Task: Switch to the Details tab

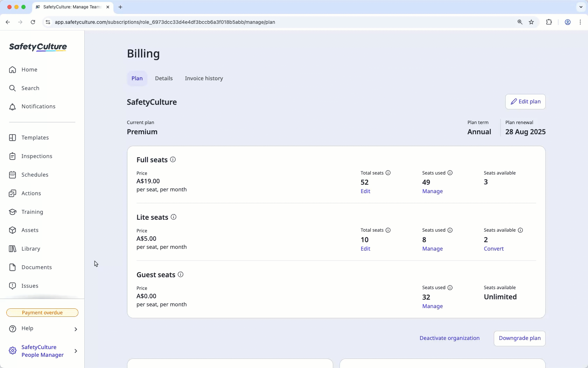Action: click(x=164, y=79)
